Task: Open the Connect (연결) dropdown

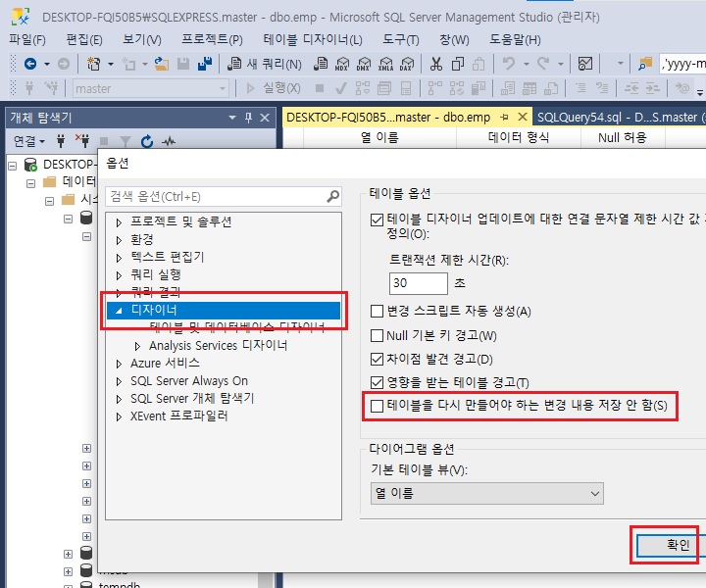Action: 29,141
